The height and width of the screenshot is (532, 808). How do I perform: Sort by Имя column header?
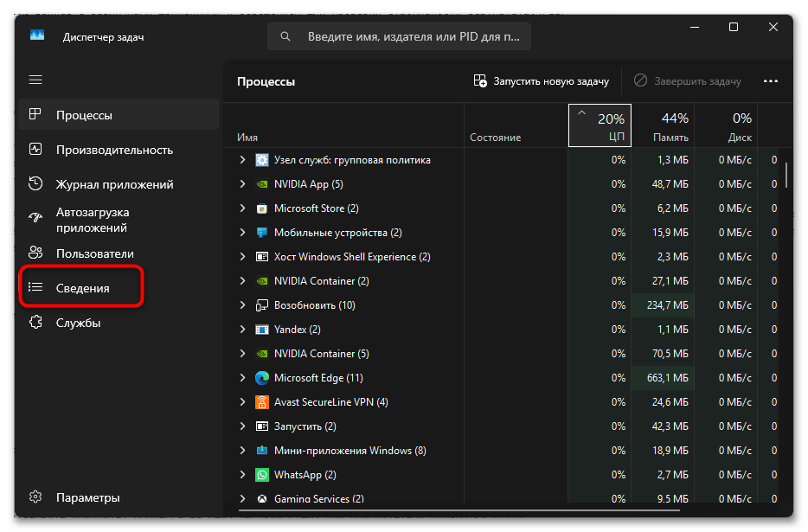point(344,125)
